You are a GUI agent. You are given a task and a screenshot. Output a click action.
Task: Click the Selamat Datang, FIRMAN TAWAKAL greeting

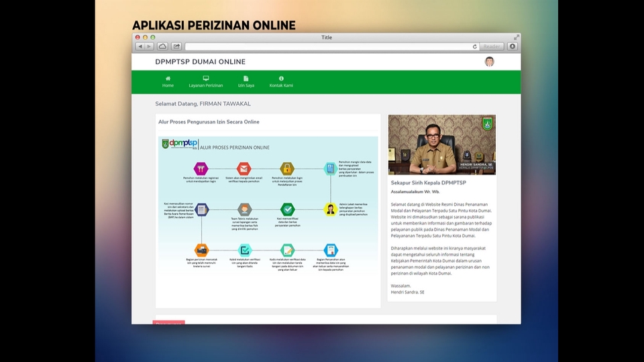coord(203,104)
